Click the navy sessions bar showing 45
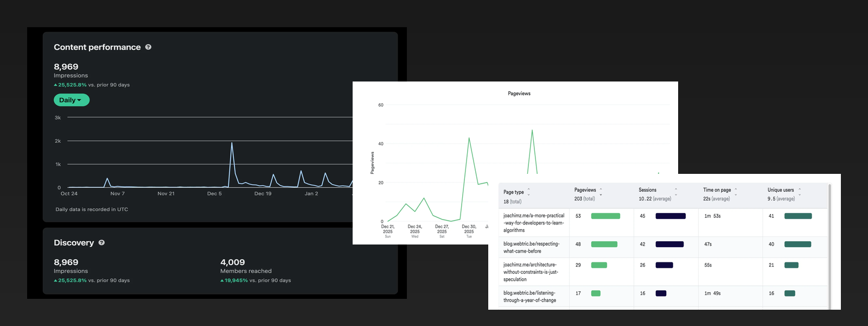The image size is (868, 326). point(671,216)
